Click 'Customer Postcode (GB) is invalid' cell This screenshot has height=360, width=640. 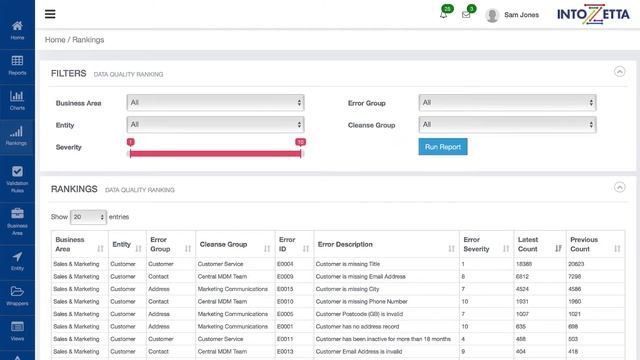click(x=359, y=314)
